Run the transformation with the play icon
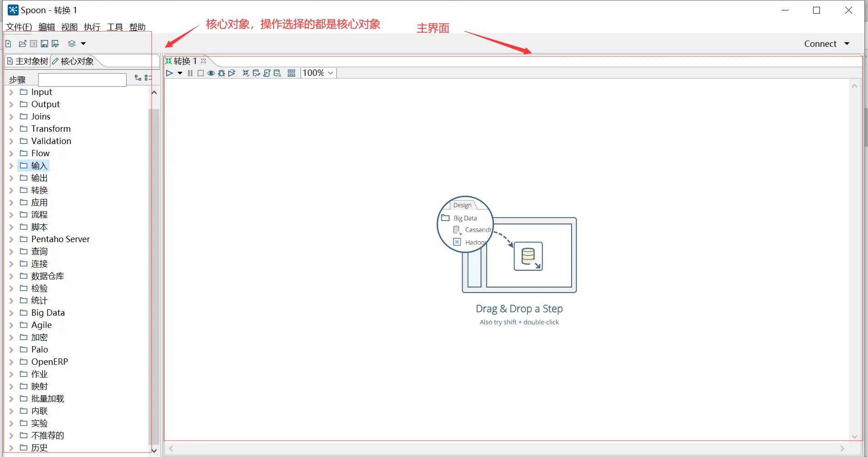 169,73
